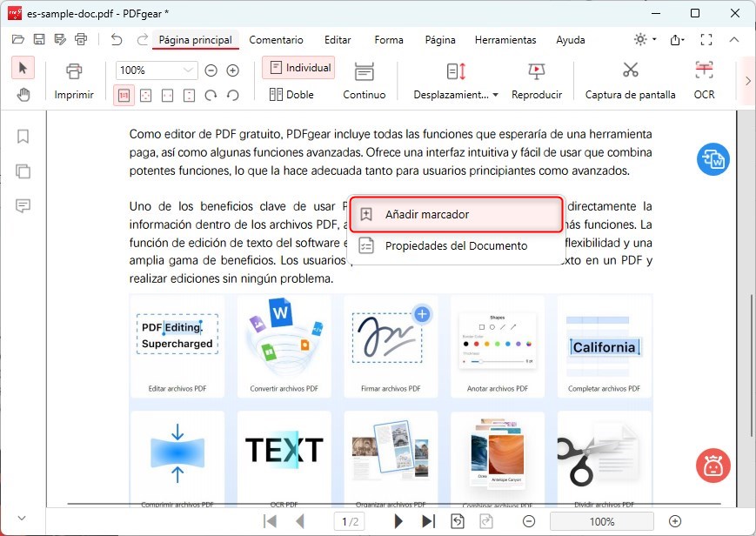Undo the last action
Screen dimensions: 756x536
tap(117, 39)
